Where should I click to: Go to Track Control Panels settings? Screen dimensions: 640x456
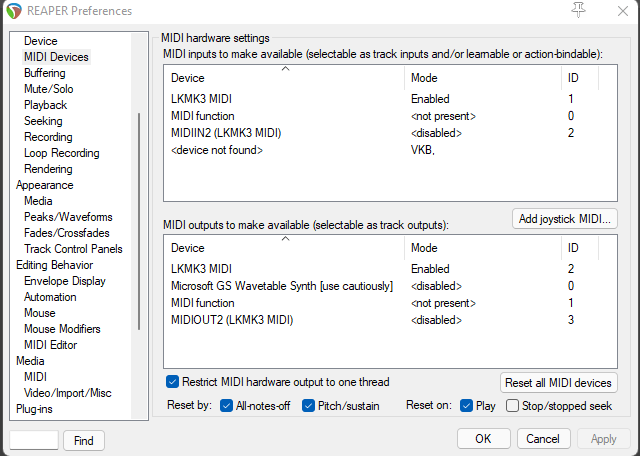click(73, 249)
